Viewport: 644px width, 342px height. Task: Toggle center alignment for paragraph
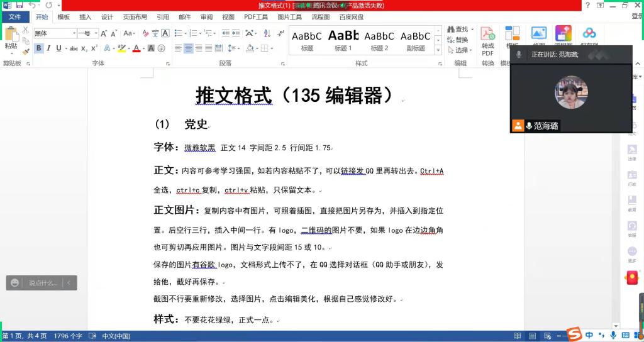(188, 48)
